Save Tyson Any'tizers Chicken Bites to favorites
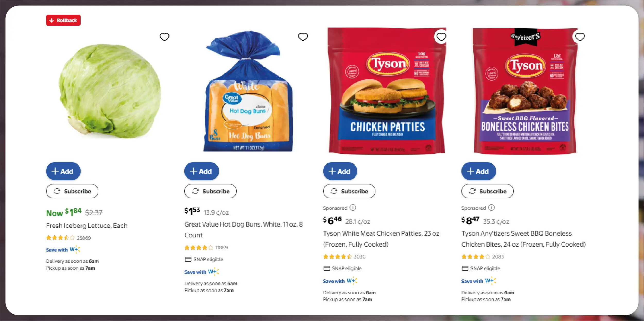The image size is (644, 321). tap(580, 37)
